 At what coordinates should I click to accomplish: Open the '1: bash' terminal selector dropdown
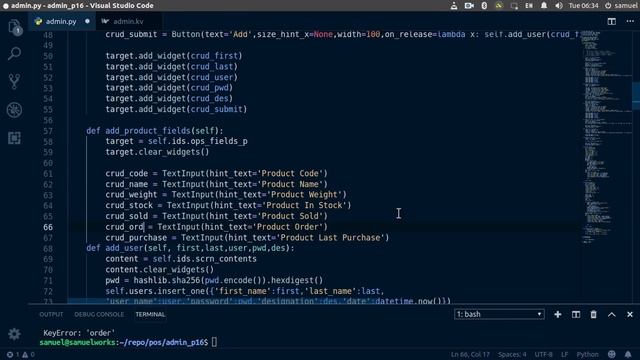[499, 314]
